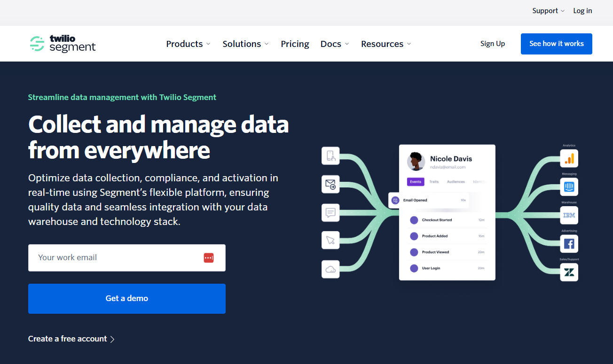Click the Analytics label above Google Analytics
Image resolution: width=613 pixels, height=364 pixels.
pos(569,146)
